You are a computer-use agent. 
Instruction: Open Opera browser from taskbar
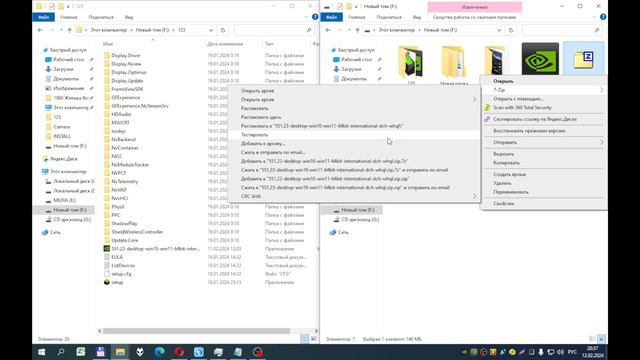coord(179,352)
